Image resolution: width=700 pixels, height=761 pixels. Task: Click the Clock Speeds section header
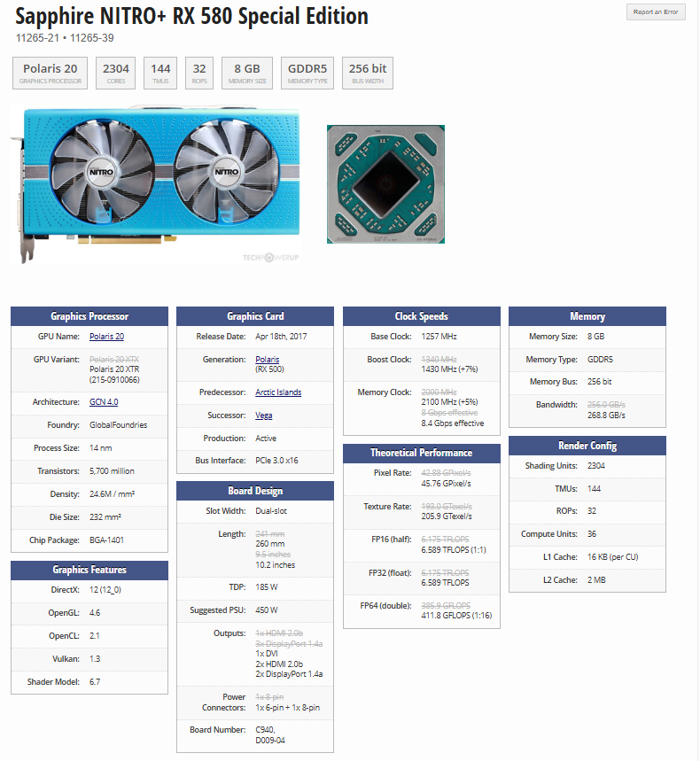(422, 316)
